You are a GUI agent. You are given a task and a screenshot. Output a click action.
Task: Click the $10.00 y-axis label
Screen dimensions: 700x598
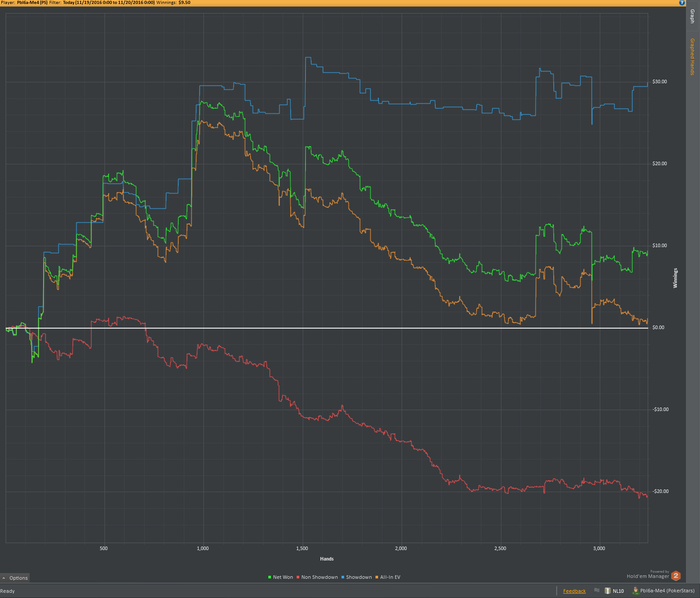pyautogui.click(x=659, y=246)
